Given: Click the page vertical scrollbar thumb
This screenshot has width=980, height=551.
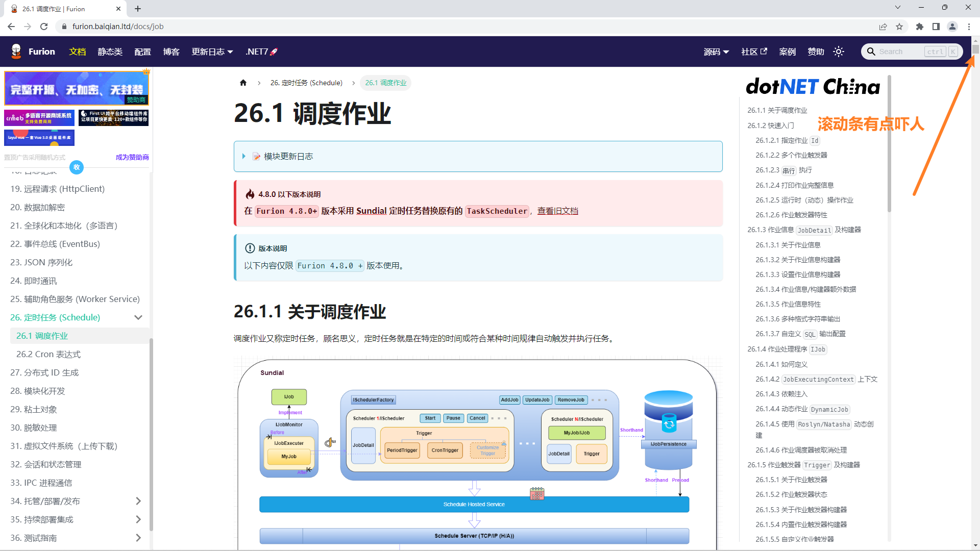Looking at the screenshot, I should [975, 49].
